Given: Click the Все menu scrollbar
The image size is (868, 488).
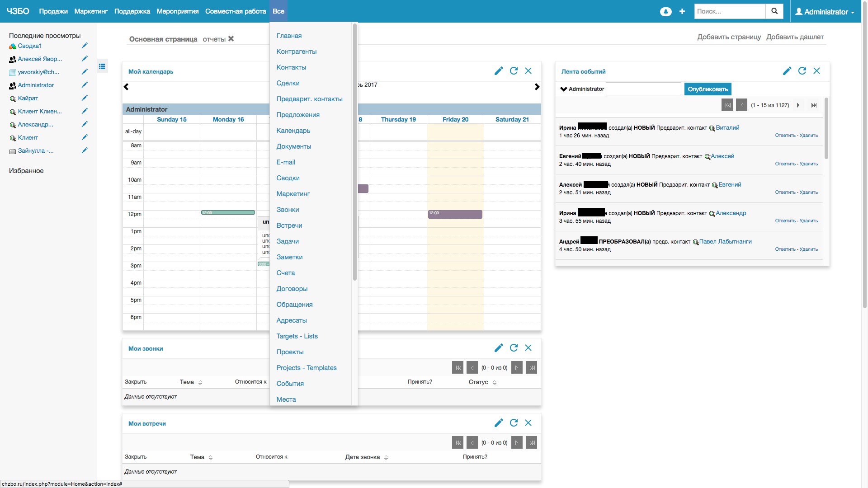Looking at the screenshot, I should (354, 151).
